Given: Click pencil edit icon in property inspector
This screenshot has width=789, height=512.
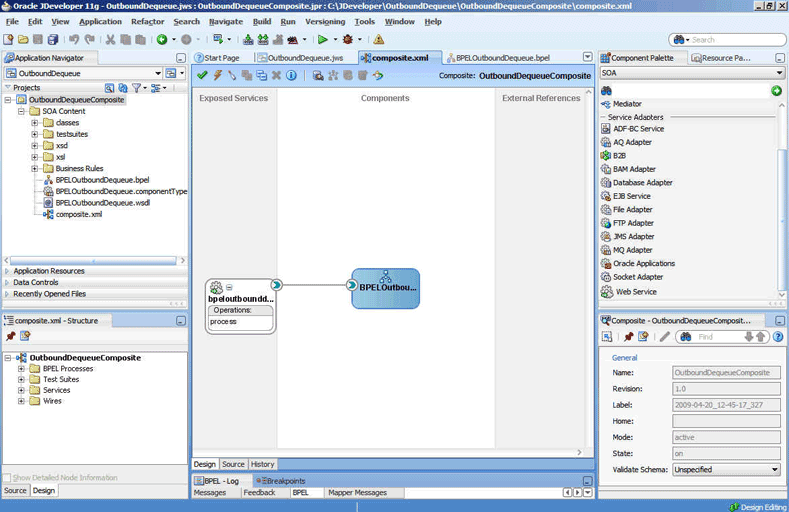Looking at the screenshot, I should [x=665, y=337].
